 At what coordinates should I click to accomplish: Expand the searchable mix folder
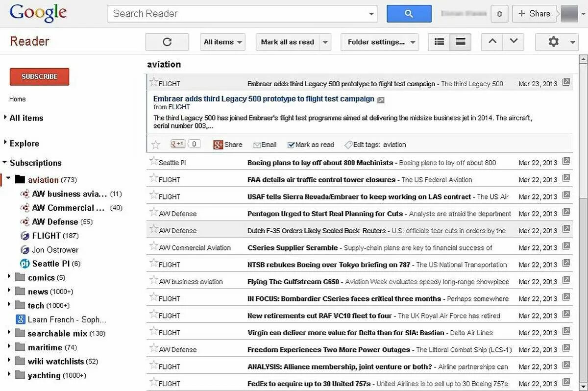pos(9,333)
